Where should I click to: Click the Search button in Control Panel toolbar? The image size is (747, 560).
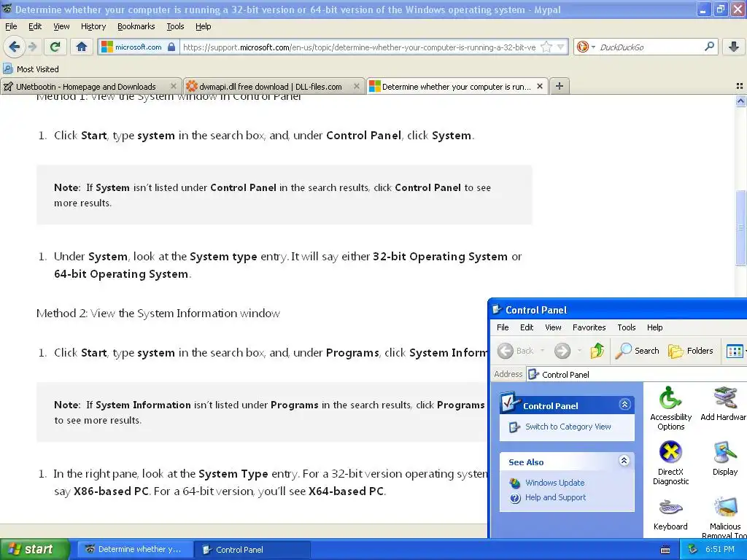(x=638, y=351)
